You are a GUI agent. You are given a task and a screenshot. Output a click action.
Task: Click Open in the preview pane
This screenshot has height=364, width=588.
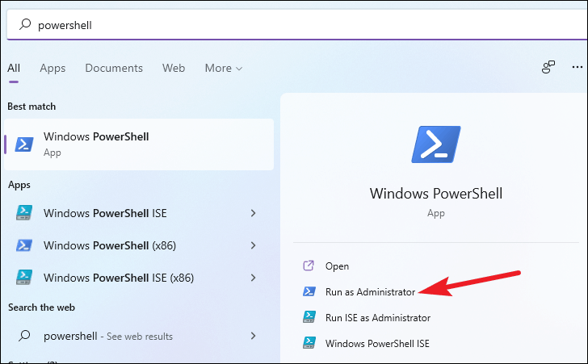[x=337, y=266]
